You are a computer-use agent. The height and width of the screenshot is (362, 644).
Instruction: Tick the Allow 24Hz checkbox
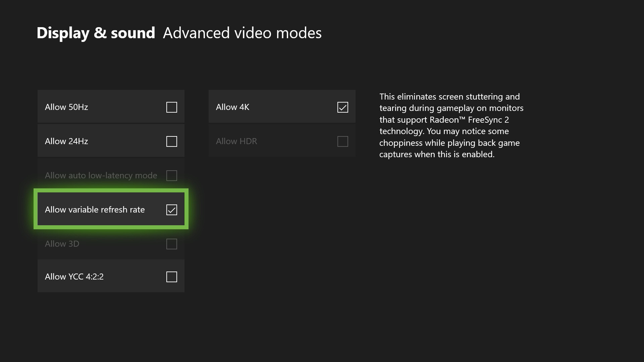click(171, 141)
